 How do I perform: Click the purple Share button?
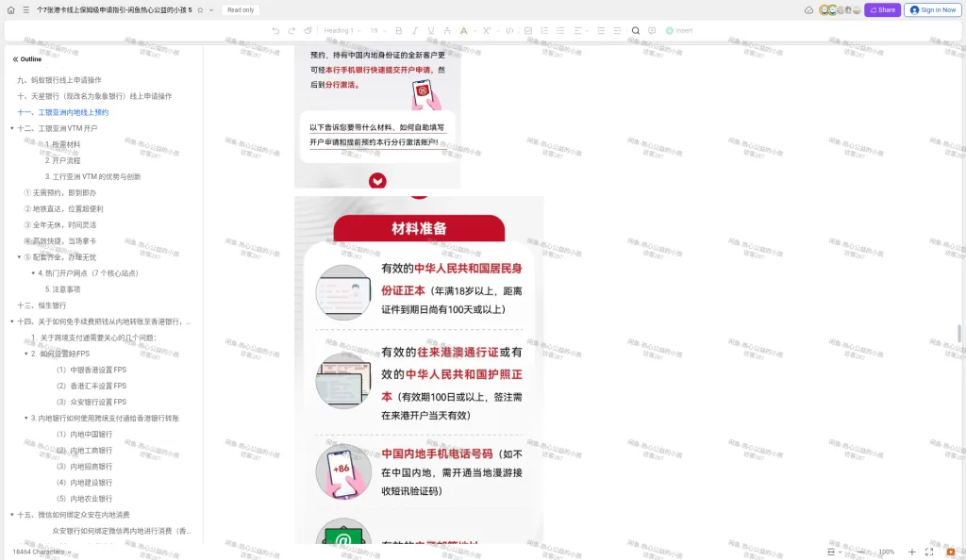(x=882, y=9)
